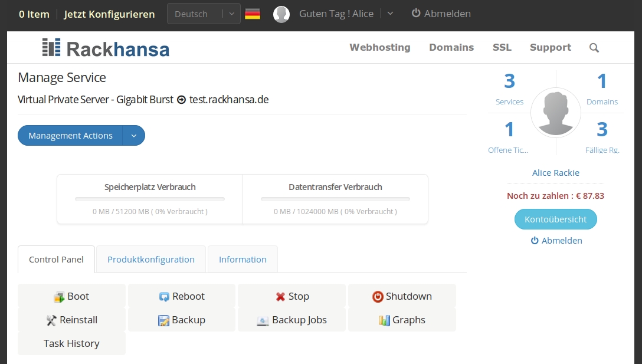
Task: Click the Reboot icon
Action: coord(164,297)
